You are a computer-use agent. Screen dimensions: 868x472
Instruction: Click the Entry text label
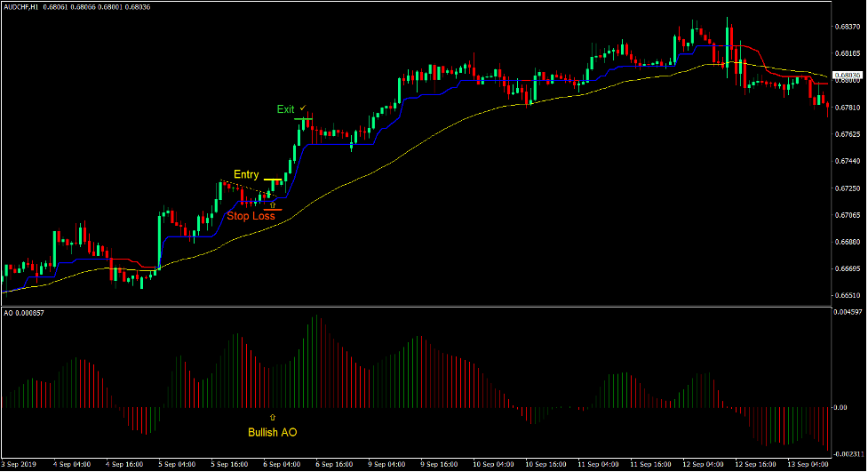246,174
